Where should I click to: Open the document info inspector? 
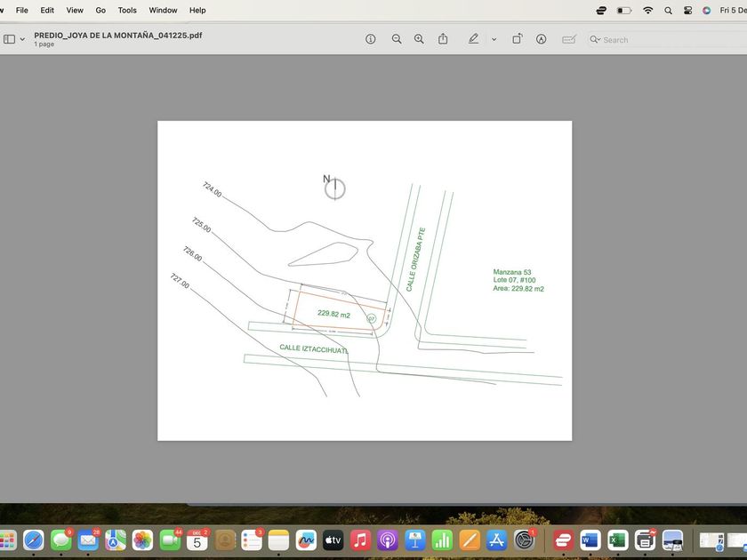[371, 39]
